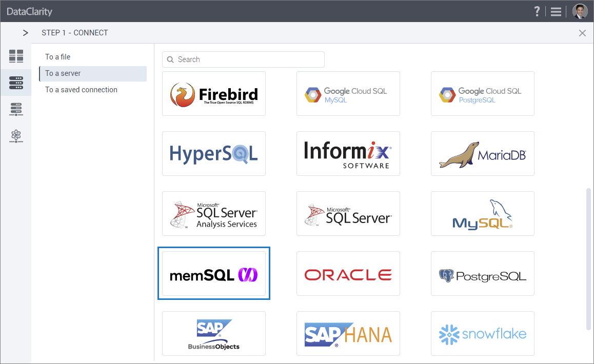Choose SQL Server Analysis Services tile
This screenshot has width=594, height=364.
214,214
